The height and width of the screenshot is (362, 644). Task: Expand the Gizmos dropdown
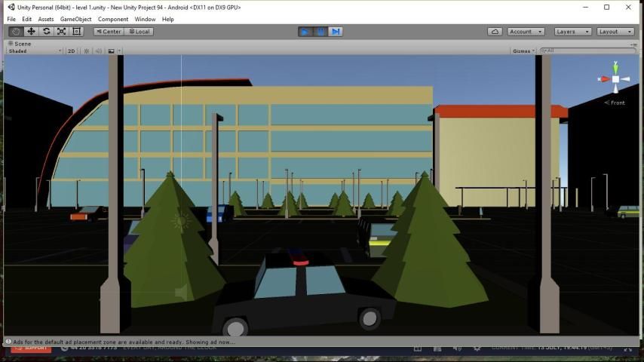tap(523, 51)
